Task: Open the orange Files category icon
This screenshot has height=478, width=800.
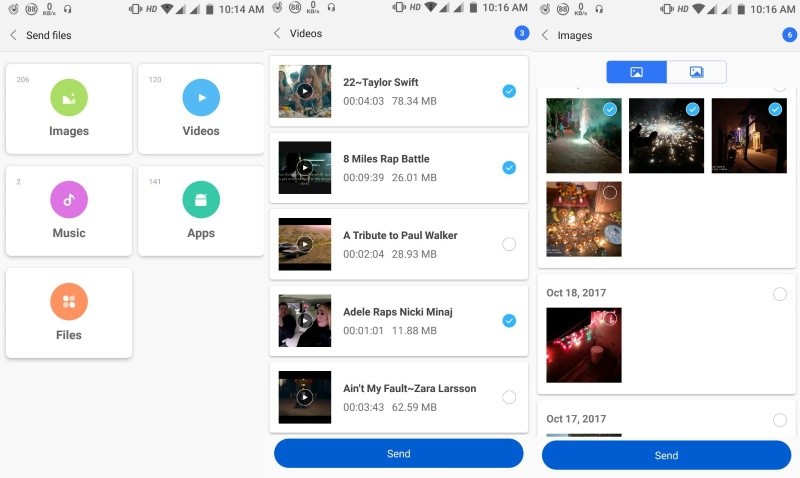Action: (x=69, y=302)
